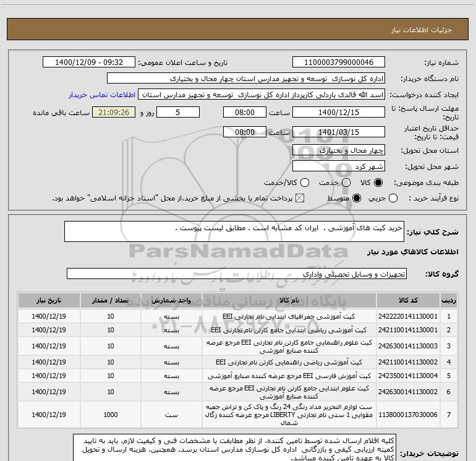This screenshot has height=461, width=476.
Task: Click the ردیف column header
Action: (x=449, y=300)
